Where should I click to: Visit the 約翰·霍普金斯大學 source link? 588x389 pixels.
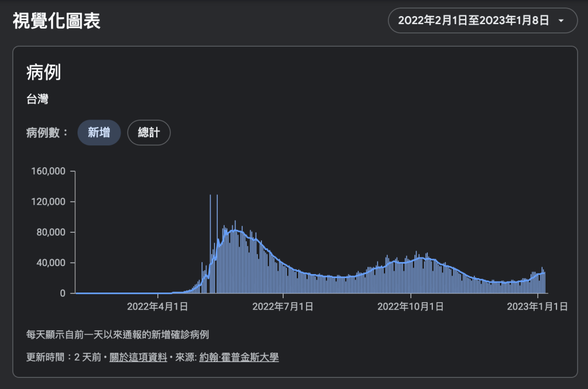pyautogui.click(x=239, y=357)
